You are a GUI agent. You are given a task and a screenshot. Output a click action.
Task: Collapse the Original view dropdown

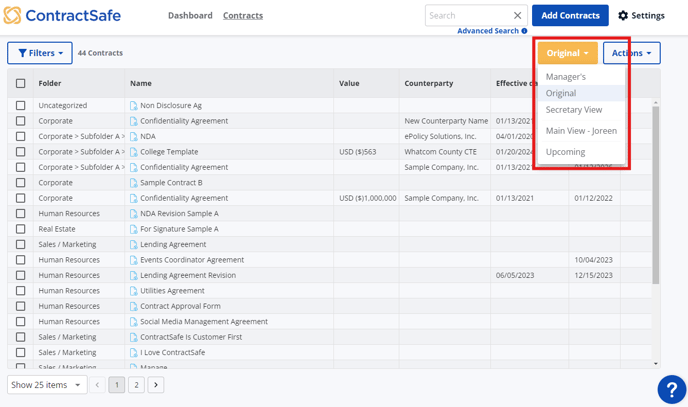tap(568, 53)
